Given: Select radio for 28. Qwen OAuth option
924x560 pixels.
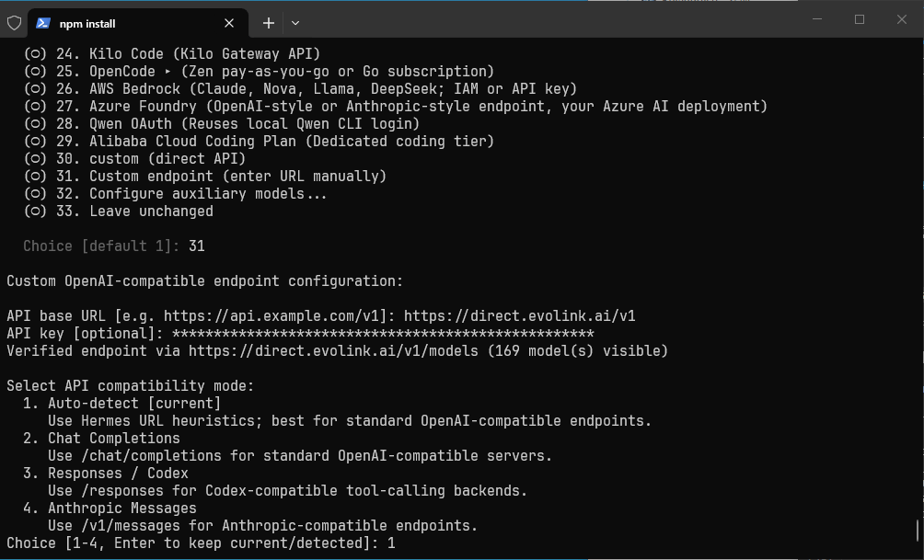Looking at the screenshot, I should [x=35, y=124].
